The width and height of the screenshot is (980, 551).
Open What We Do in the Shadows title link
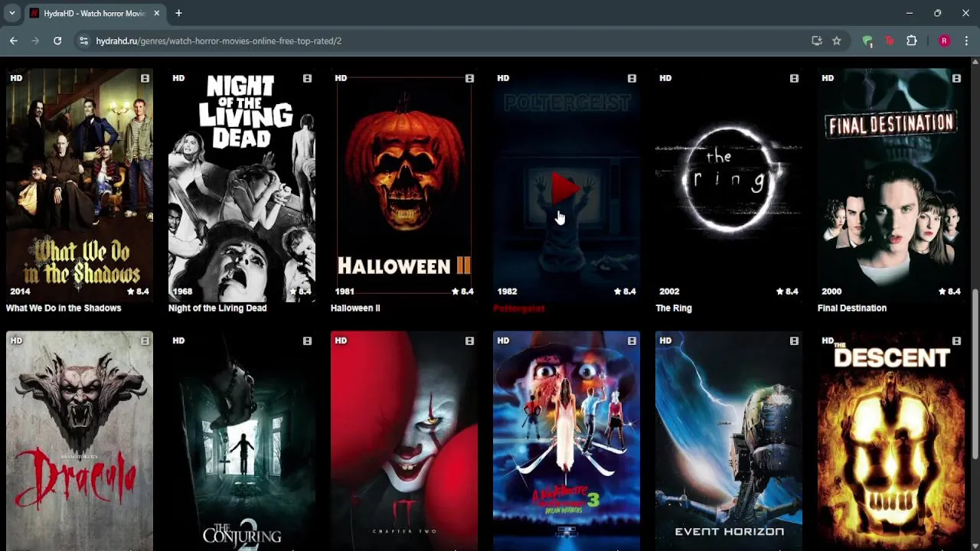pos(64,308)
